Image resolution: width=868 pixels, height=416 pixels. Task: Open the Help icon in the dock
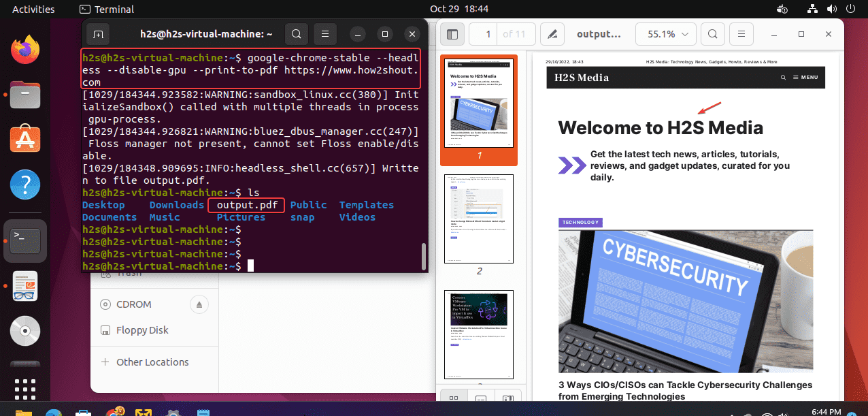[25, 185]
